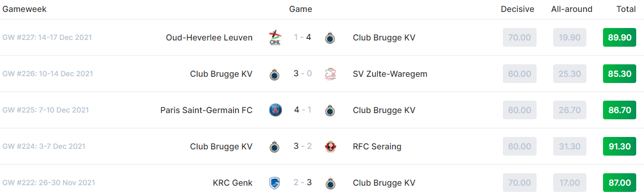The height and width of the screenshot is (194, 644).
Task: Select the Paris Saint-Germain FC team name
Action: 207,110
